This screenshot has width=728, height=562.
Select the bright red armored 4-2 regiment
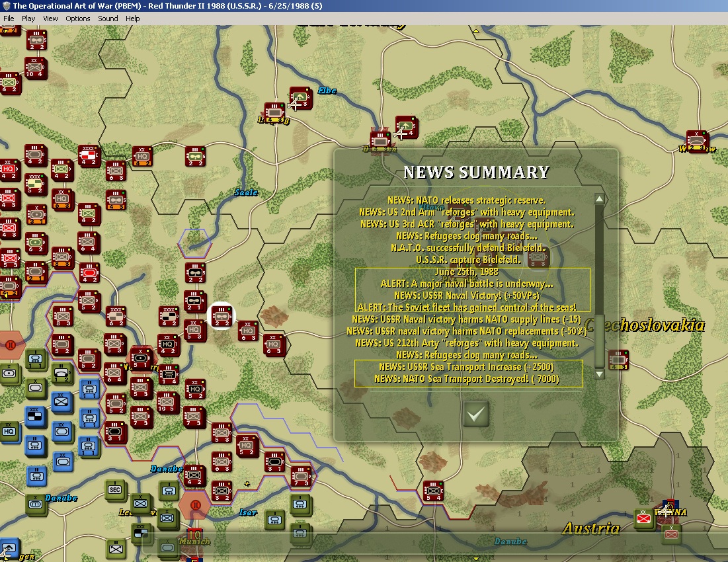pyautogui.click(x=89, y=273)
